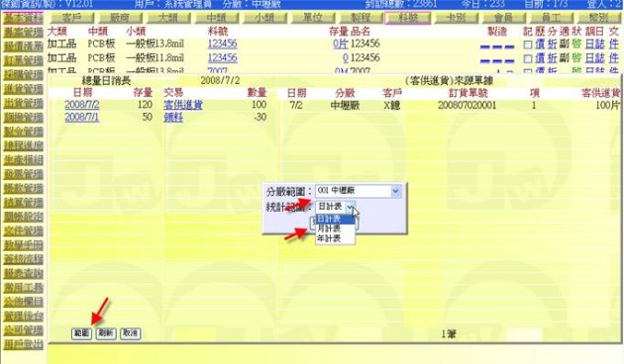Screen dimensions: 624x364
Task: Tick the 記 checkbox in the second row
Action: click(527, 58)
